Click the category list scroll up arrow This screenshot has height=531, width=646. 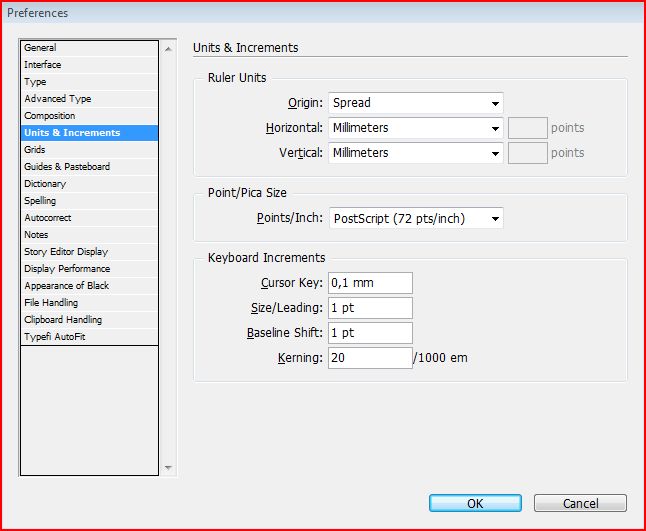168,49
